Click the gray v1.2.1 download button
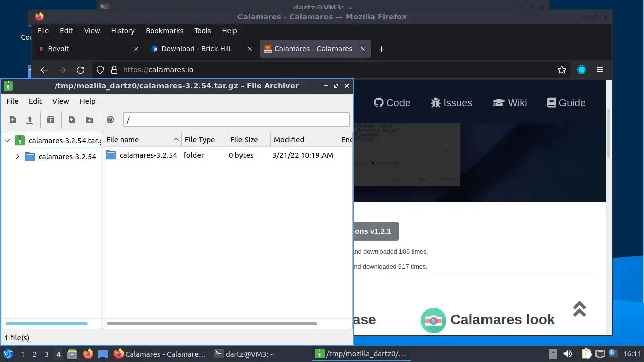 [x=376, y=231]
